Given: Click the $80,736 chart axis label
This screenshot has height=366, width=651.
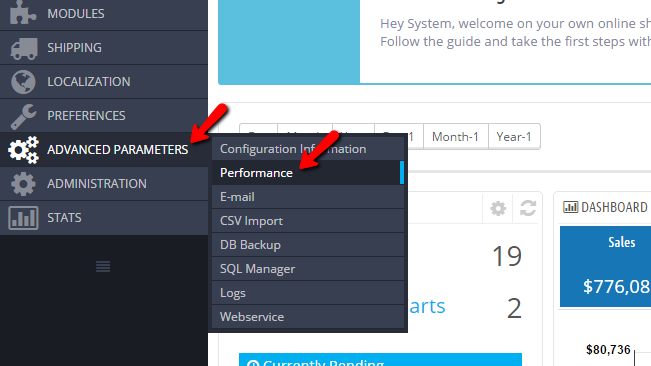Looking at the screenshot, I should coord(608,350).
